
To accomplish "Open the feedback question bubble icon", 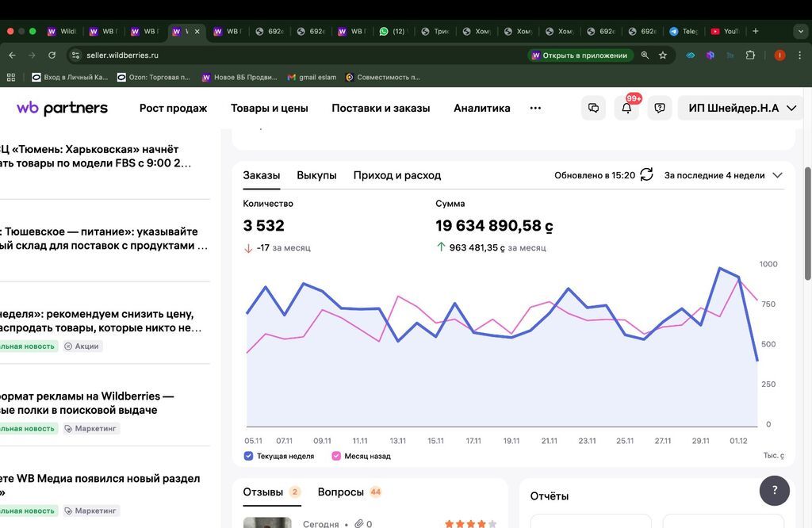I will 660,108.
